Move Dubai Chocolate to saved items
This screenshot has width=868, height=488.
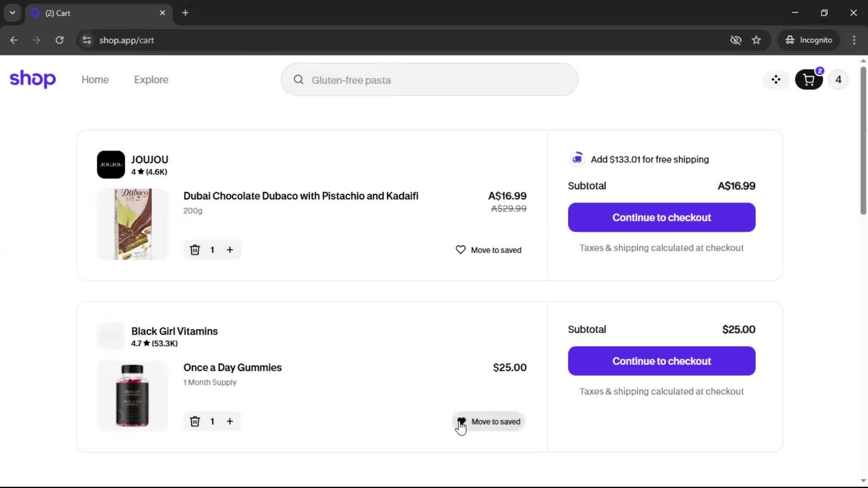pos(488,250)
